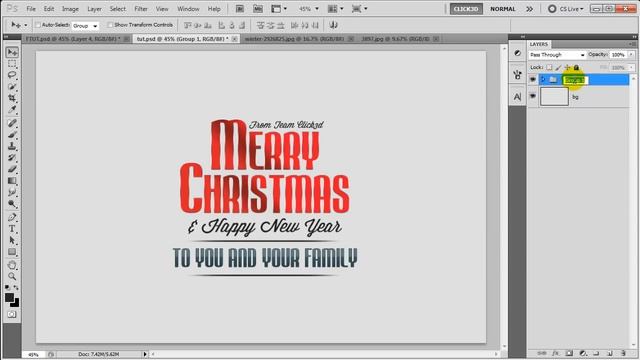Select the Gradient tool
Screen dimensions: 640x360
coord(12,180)
